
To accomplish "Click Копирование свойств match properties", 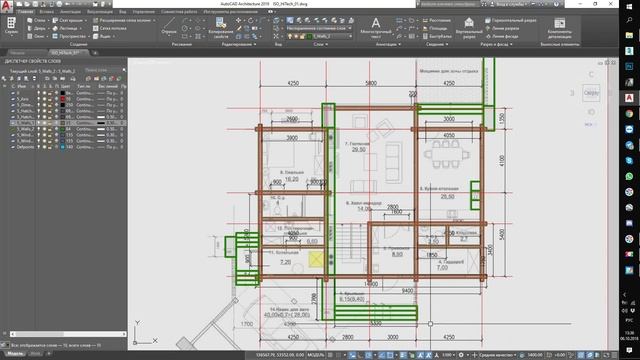I will pos(221,28).
